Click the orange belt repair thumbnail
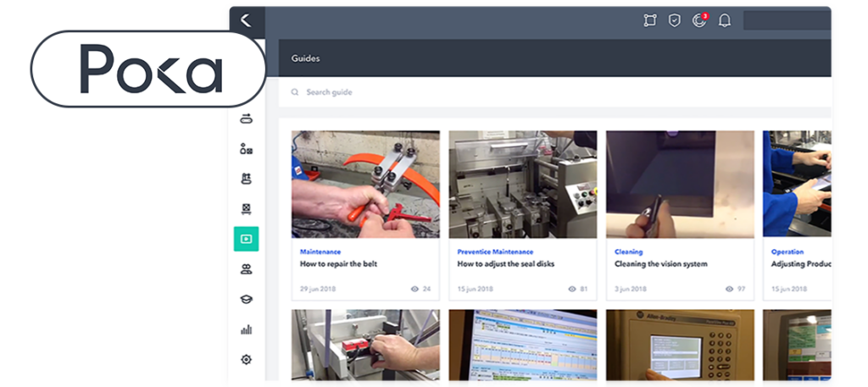The height and width of the screenshot is (387, 868). point(365,184)
